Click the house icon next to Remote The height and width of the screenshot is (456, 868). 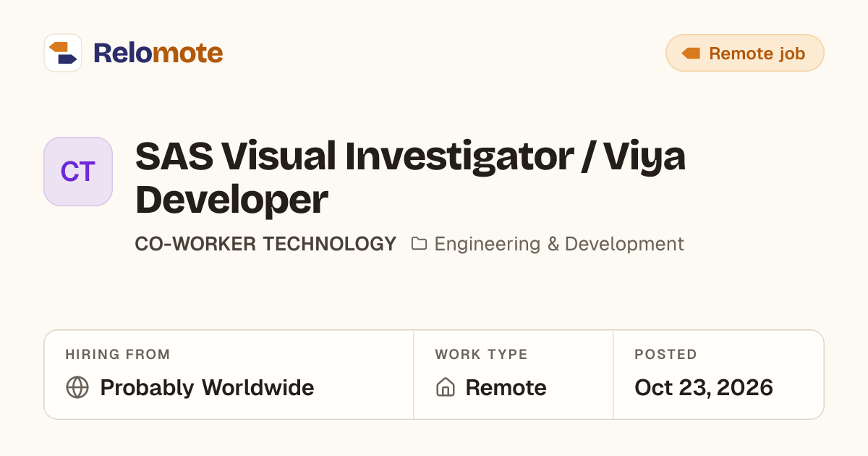(x=446, y=387)
